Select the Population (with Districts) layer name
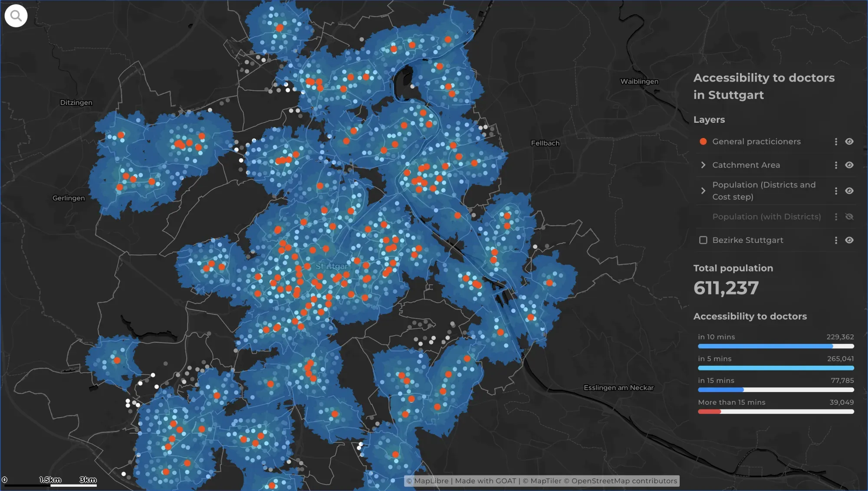Viewport: 868px width, 491px height. coord(766,216)
